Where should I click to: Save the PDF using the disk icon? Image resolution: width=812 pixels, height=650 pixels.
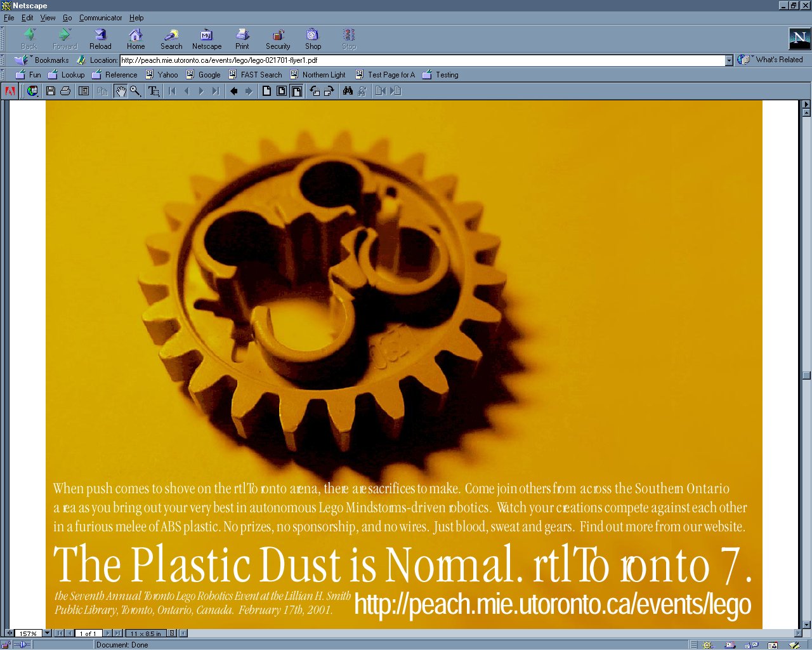coord(49,91)
